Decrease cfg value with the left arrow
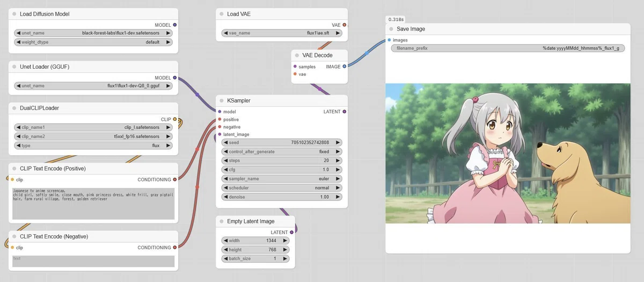 point(226,170)
